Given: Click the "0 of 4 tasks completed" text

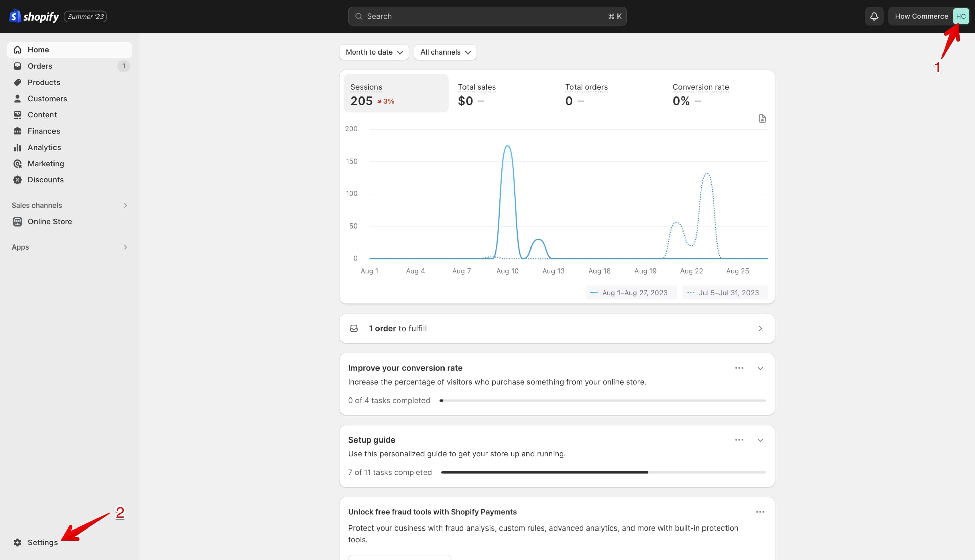Looking at the screenshot, I should click(x=389, y=401).
